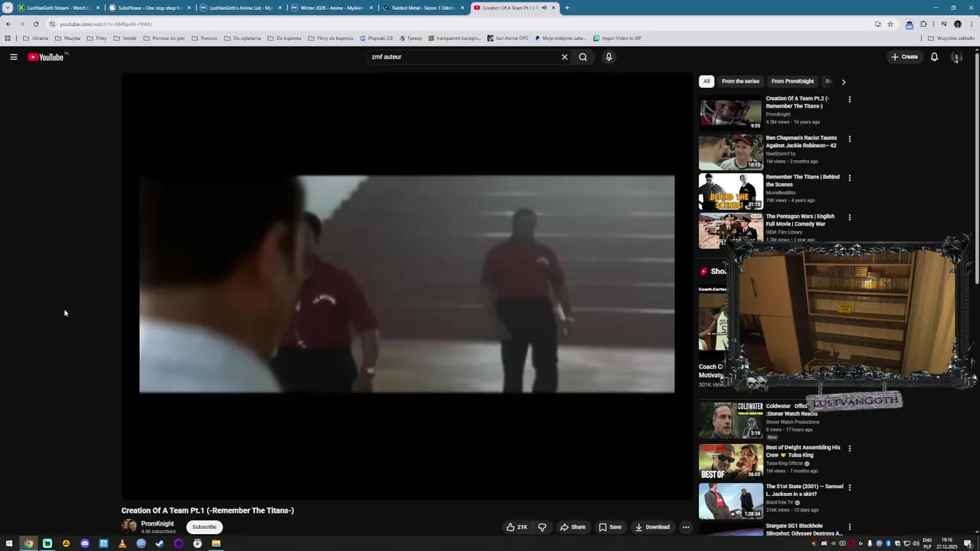Run the search with the magnifier button
This screenshot has height=551, width=980.
pos(583,57)
